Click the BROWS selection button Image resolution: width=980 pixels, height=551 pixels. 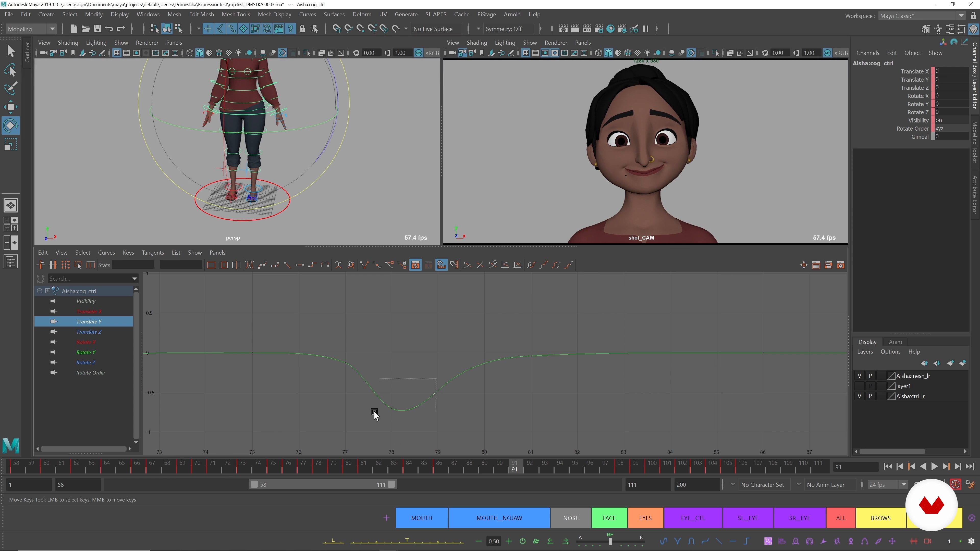pyautogui.click(x=880, y=518)
